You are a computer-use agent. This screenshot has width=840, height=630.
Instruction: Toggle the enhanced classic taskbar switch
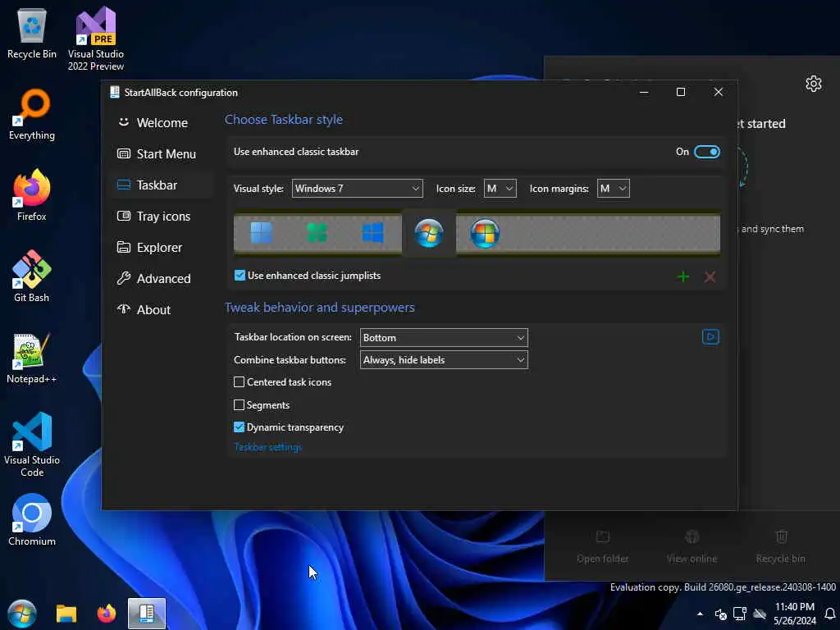pos(706,152)
